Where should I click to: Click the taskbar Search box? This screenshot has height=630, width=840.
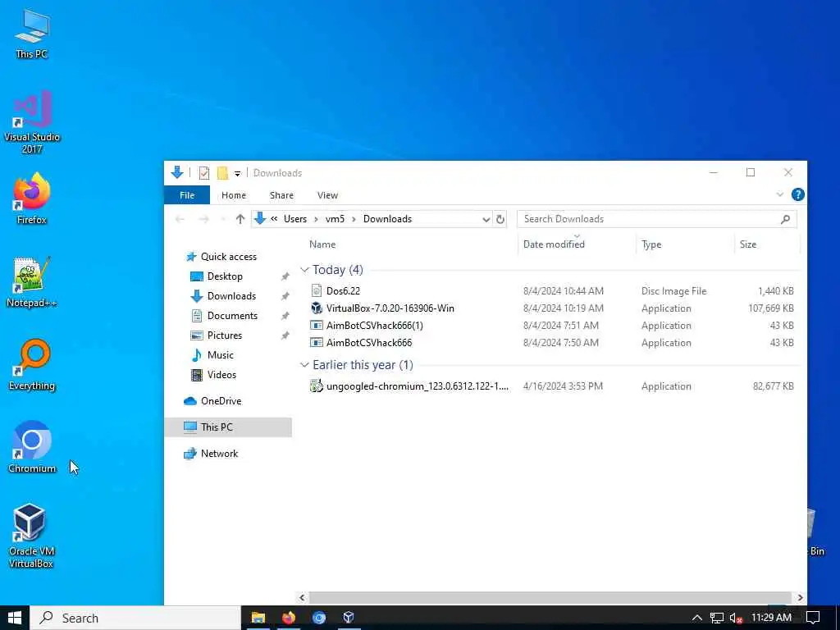coord(135,619)
